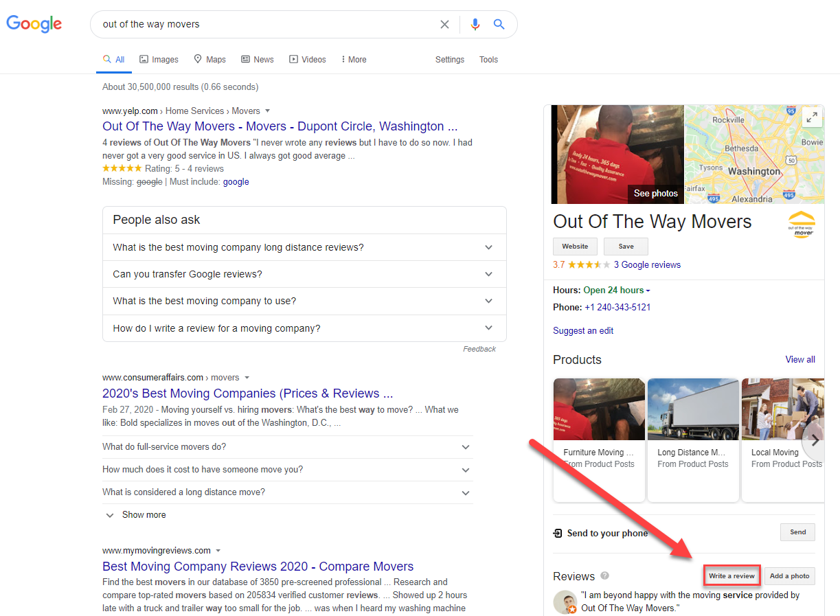Expand "What is the best moving company to use?"
The width and height of the screenshot is (840, 616).
click(x=304, y=301)
